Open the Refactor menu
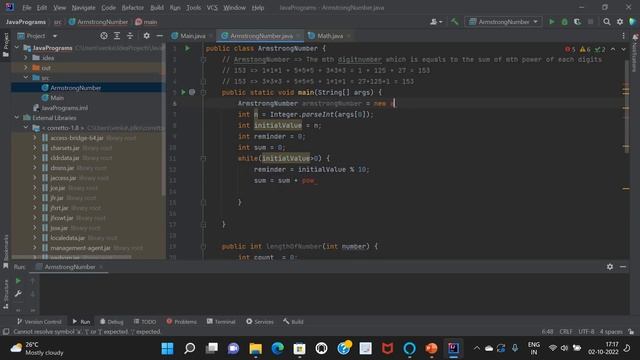640x360 pixels. [x=133, y=7]
